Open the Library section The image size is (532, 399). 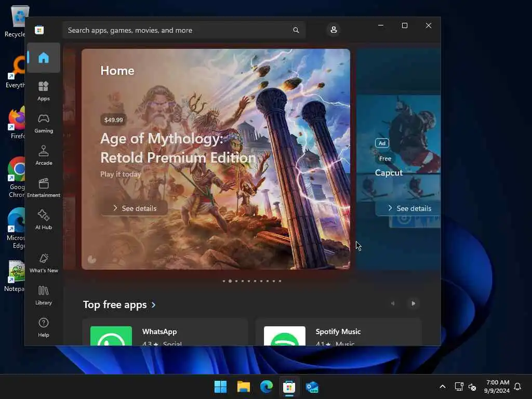pos(44,296)
